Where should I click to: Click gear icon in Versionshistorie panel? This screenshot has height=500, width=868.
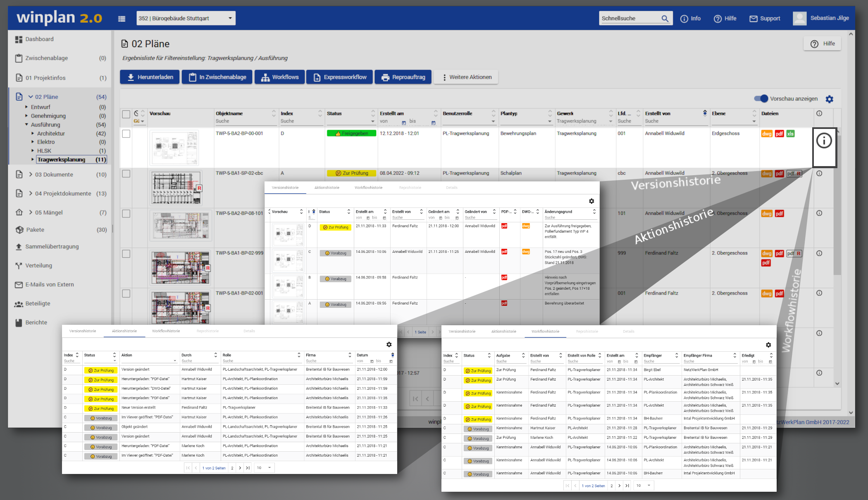pyautogui.click(x=591, y=201)
